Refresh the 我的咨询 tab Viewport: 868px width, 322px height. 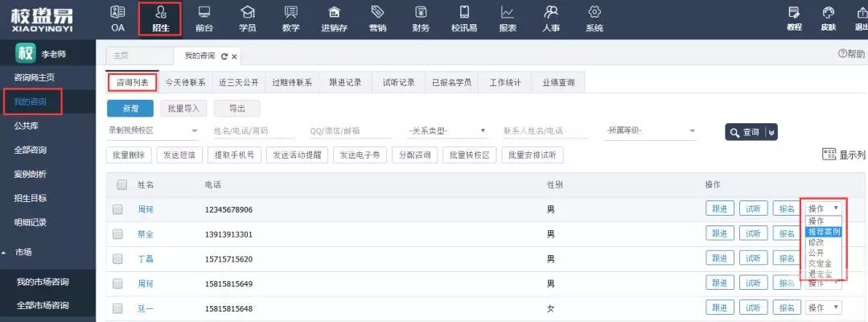224,56
